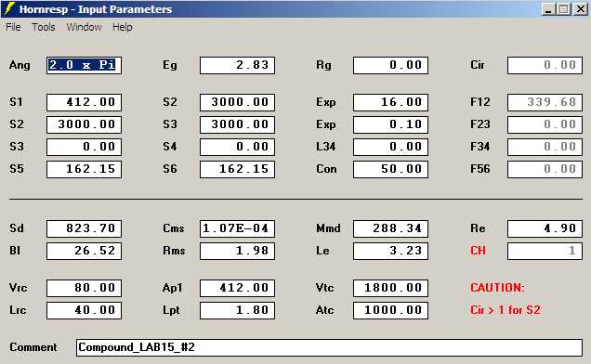Click the Cir field at top right
Viewport: 591px width, 364px height.
tap(545, 65)
